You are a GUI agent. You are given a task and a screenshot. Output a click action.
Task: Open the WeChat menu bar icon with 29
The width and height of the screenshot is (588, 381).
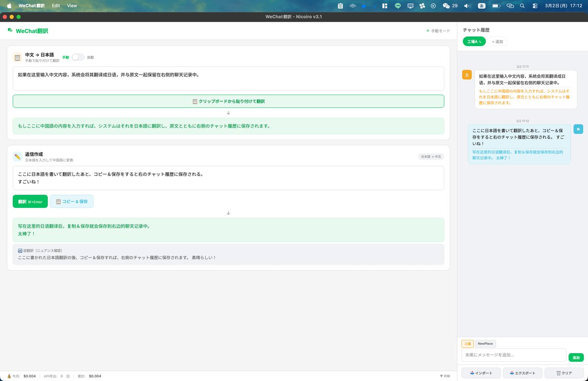[x=450, y=6]
